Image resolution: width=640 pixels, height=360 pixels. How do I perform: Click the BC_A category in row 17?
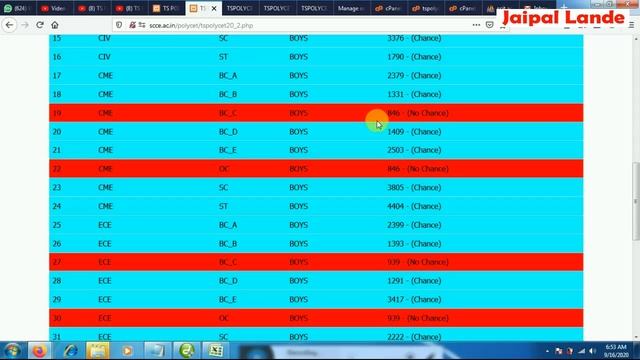227,76
